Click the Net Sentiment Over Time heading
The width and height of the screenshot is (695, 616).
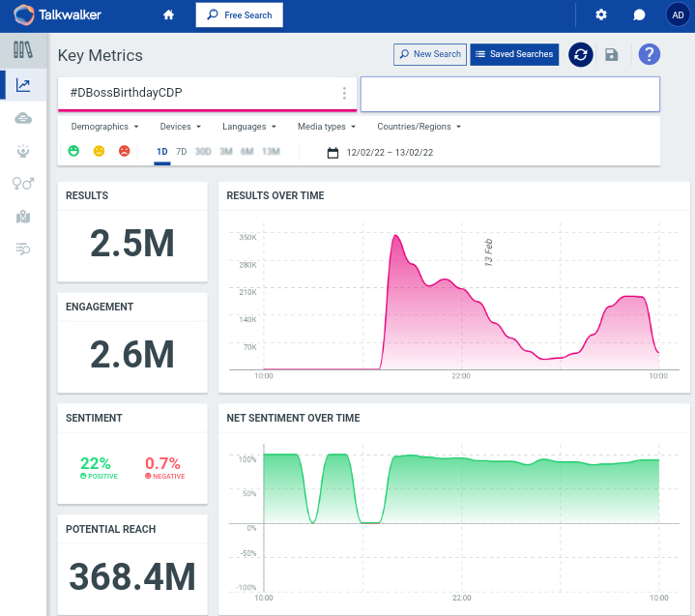(293, 418)
